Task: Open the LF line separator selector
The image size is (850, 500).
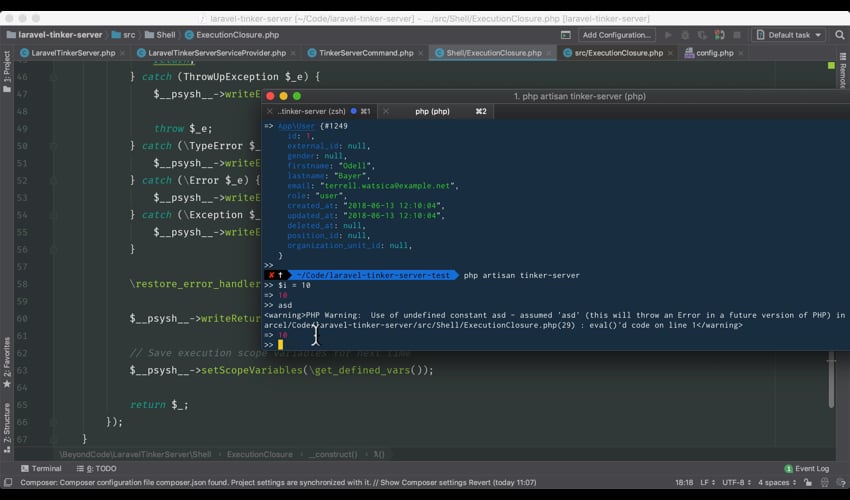Action: pos(707,482)
